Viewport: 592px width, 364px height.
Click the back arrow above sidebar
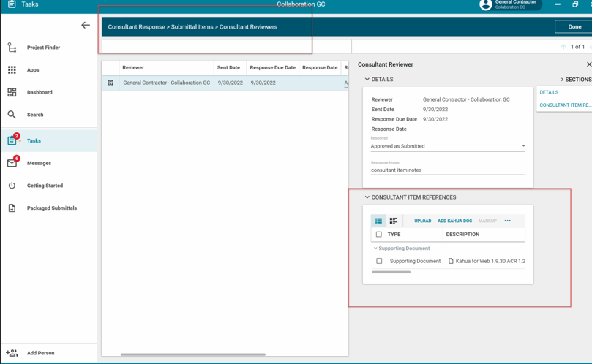pos(86,26)
